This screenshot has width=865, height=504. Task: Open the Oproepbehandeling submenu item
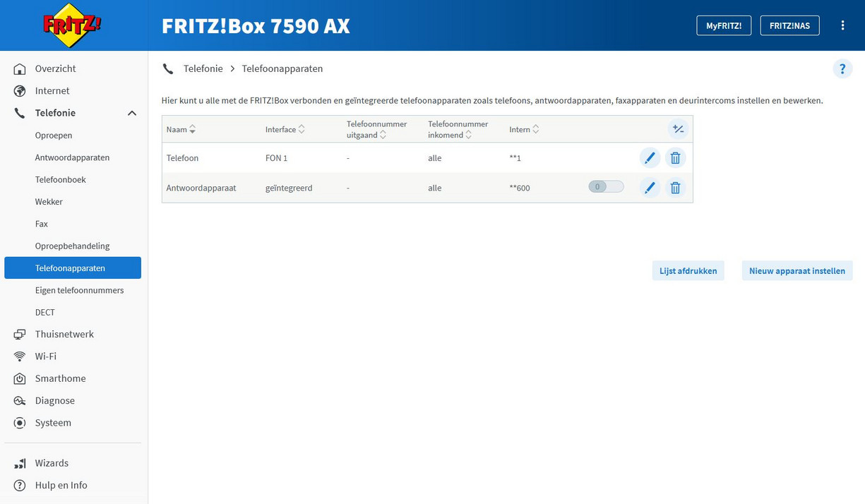(x=73, y=246)
